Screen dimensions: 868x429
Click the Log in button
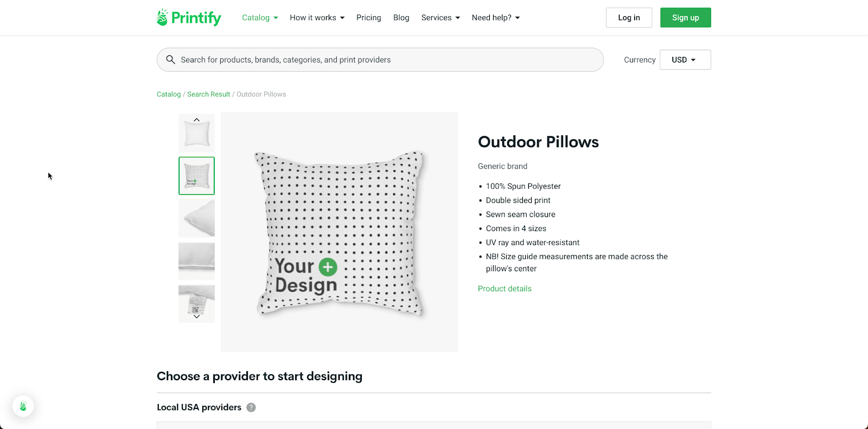pos(628,17)
